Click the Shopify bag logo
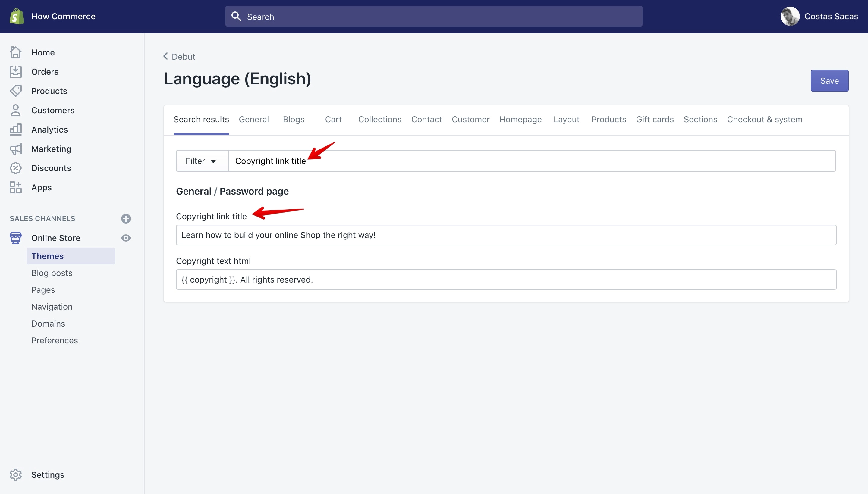The image size is (868, 494). click(17, 16)
